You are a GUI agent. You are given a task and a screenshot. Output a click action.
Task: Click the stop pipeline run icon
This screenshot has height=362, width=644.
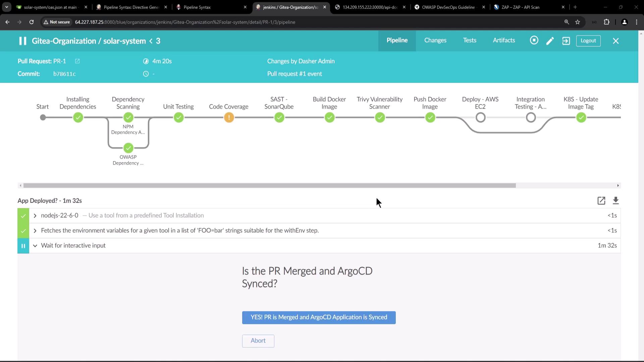[x=534, y=41]
